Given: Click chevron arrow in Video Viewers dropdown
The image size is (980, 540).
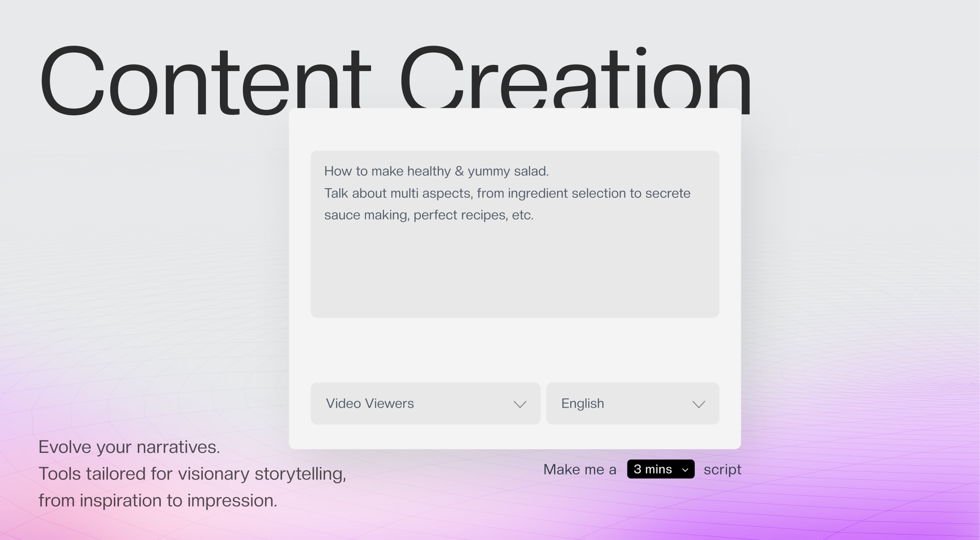Looking at the screenshot, I should 520,404.
